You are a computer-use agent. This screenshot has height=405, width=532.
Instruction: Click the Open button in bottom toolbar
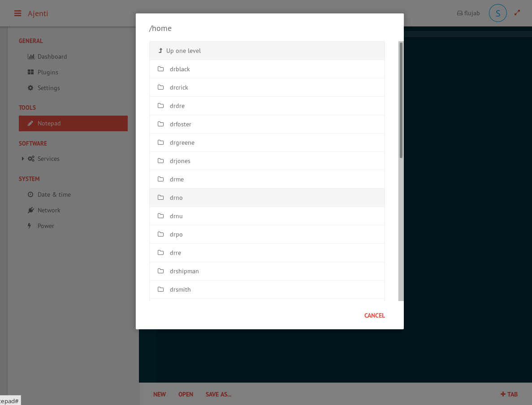tap(186, 394)
